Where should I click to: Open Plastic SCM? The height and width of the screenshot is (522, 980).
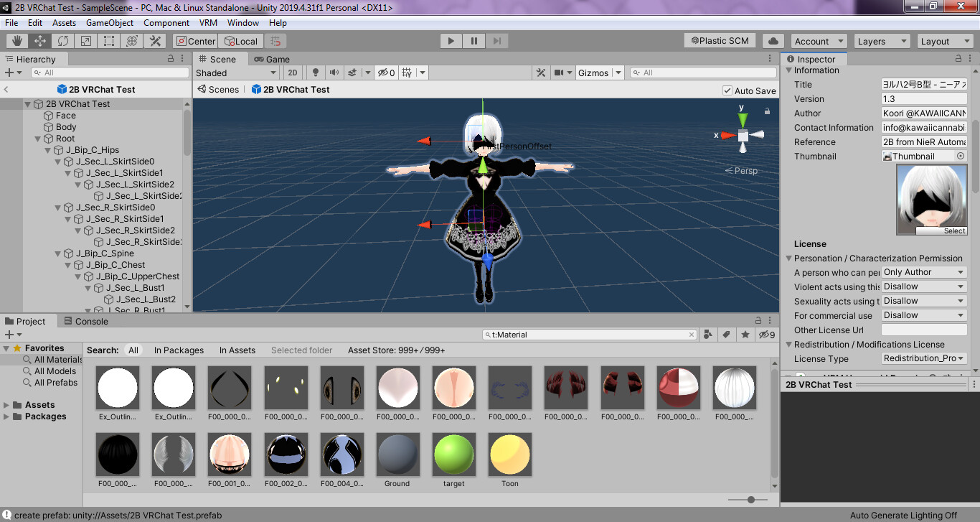pos(720,41)
